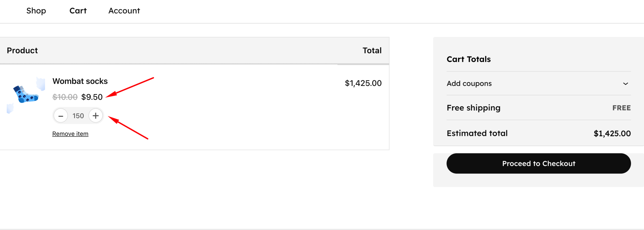
Task: Open the Shop menu item
Action: [x=36, y=11]
